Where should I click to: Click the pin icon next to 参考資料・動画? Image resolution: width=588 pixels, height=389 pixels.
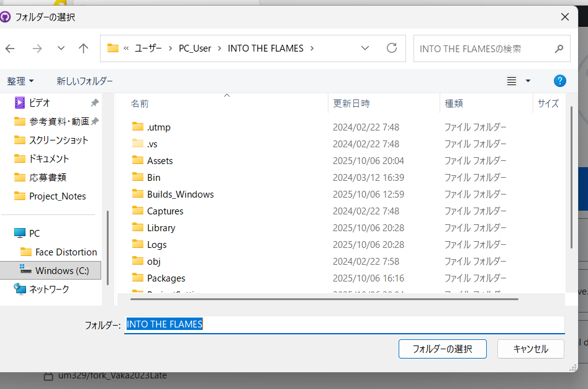point(95,121)
